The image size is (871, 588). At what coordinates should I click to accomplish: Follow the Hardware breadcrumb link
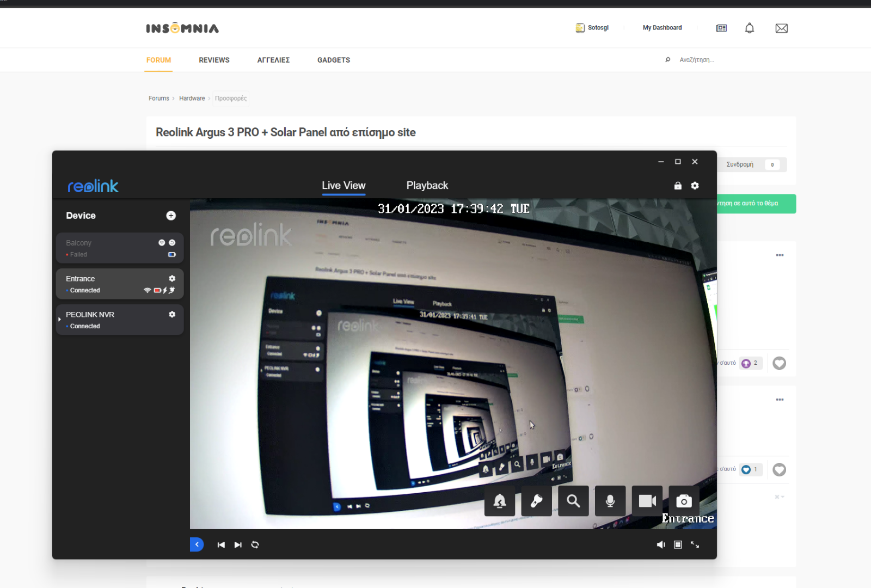click(192, 99)
